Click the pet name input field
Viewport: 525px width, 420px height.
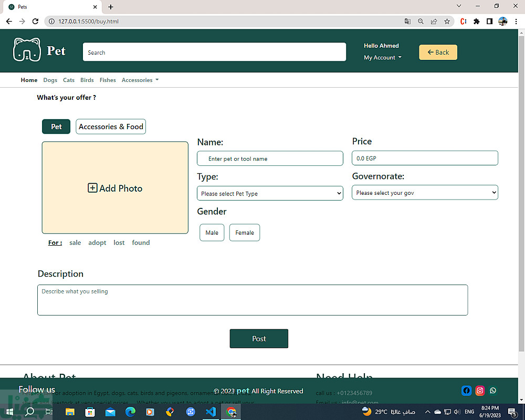tap(270, 159)
